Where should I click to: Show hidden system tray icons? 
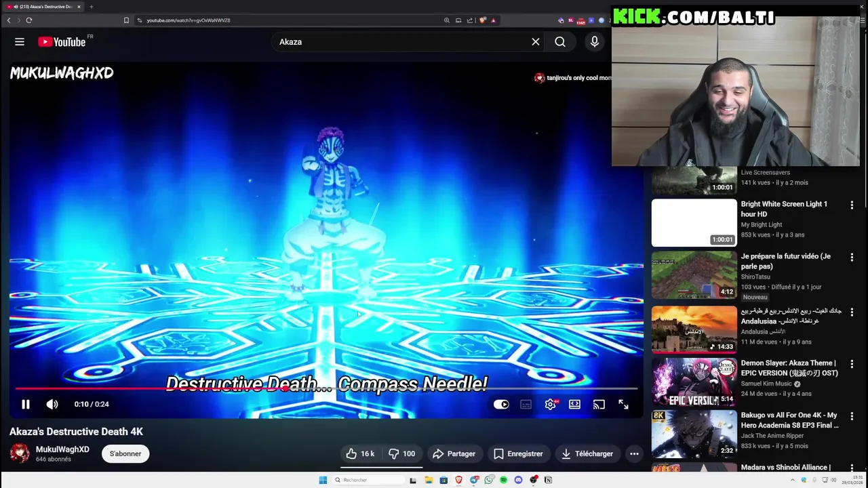tap(792, 480)
